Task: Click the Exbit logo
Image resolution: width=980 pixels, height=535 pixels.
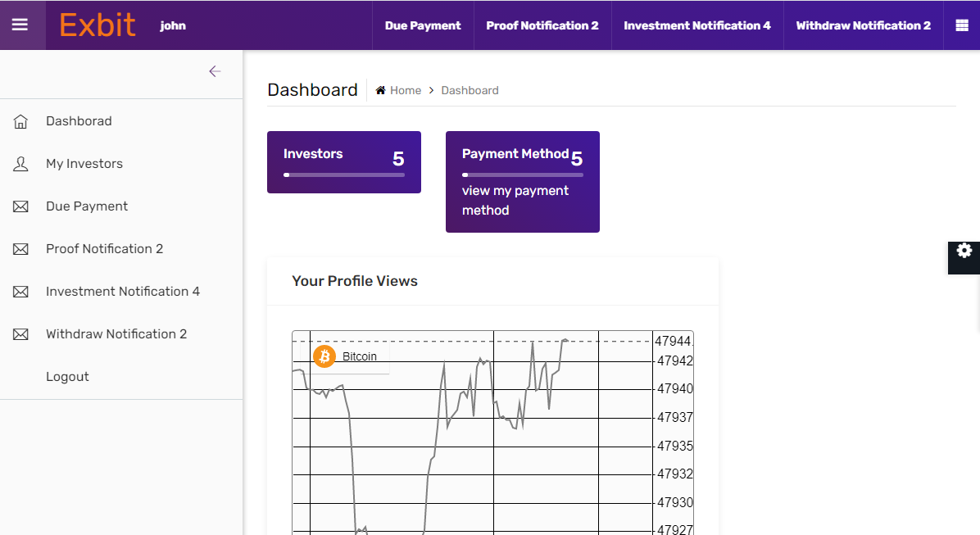Action: coord(97,25)
